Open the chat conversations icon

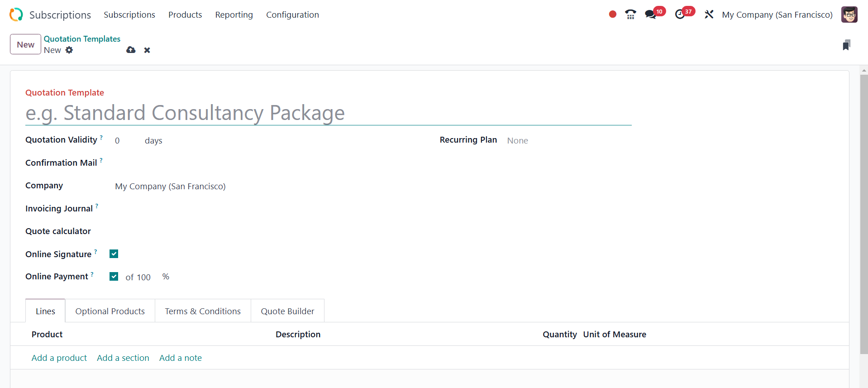pyautogui.click(x=650, y=14)
